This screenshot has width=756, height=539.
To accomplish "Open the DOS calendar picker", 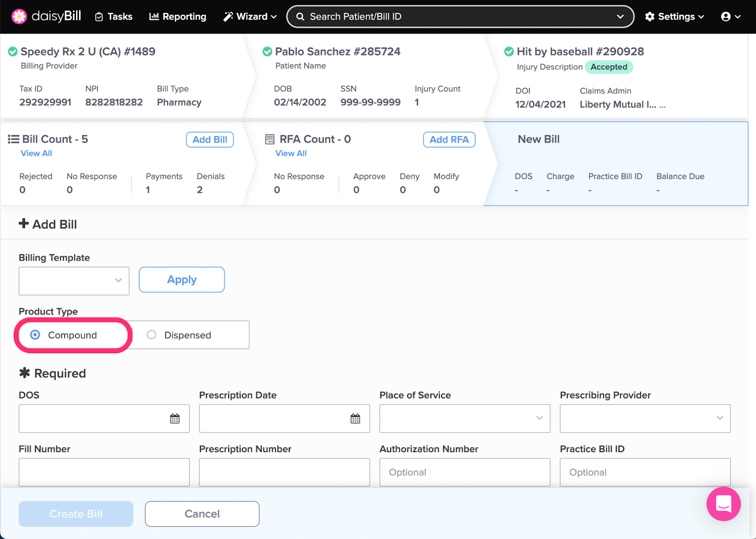I will [x=175, y=418].
